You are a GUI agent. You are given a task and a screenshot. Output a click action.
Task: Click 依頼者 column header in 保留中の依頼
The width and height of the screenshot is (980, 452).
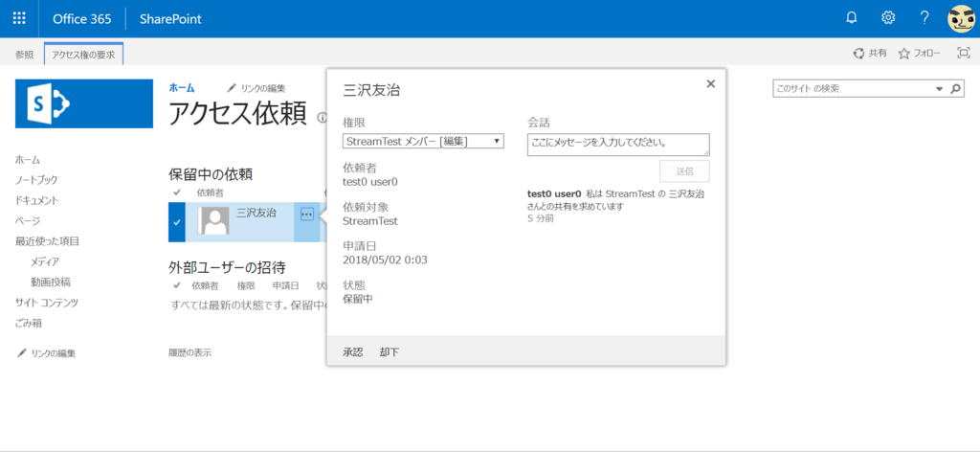[210, 192]
